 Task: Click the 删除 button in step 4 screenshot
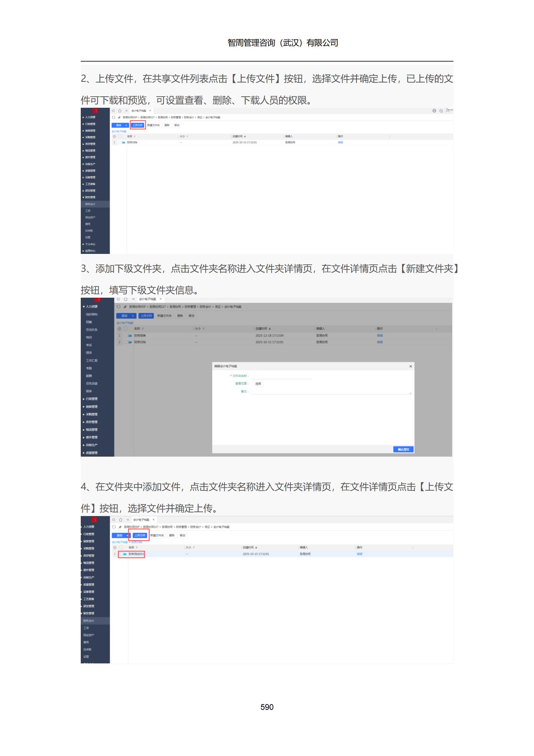pos(172,535)
